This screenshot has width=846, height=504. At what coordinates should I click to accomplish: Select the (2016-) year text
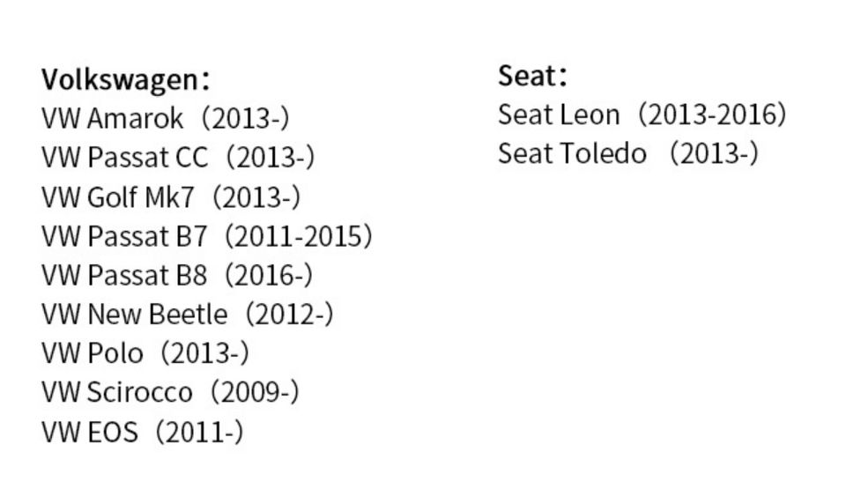click(x=268, y=275)
